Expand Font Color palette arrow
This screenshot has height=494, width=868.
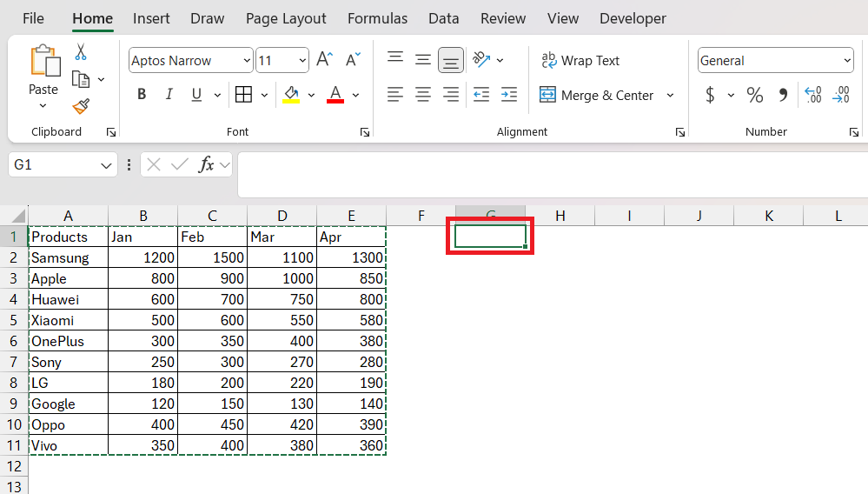[356, 96]
